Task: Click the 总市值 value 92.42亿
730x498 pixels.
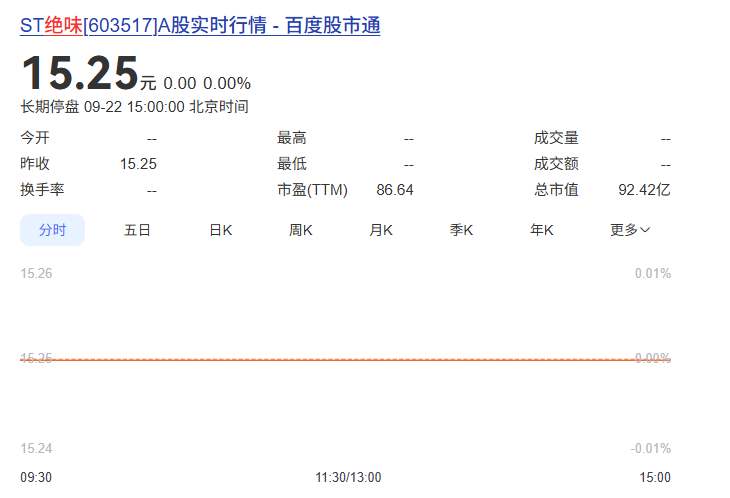Action: [x=644, y=190]
